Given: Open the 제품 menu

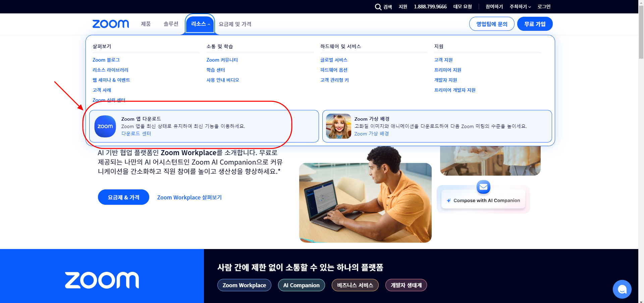Looking at the screenshot, I should [146, 24].
